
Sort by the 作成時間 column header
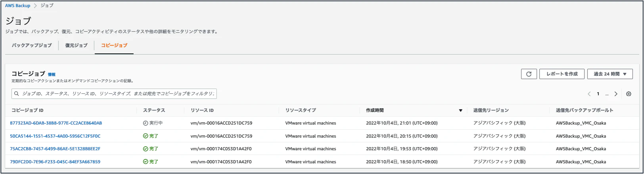375,110
